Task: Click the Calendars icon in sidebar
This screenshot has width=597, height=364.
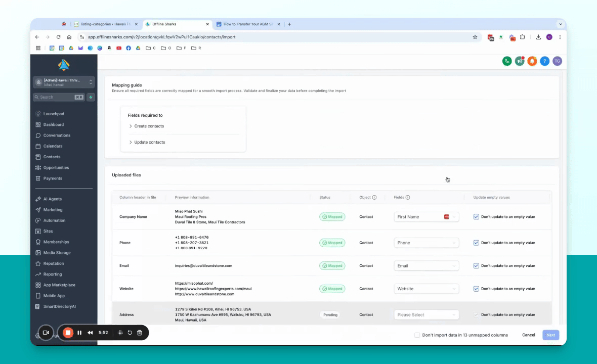Action: click(38, 146)
